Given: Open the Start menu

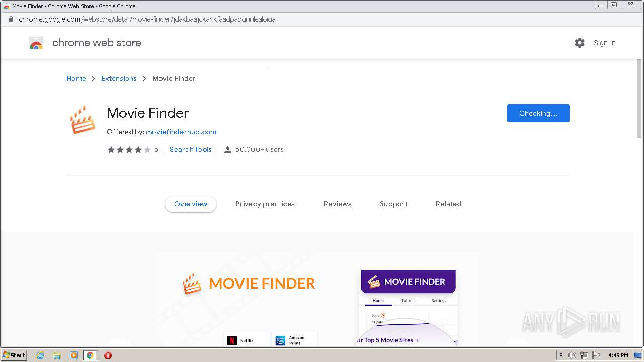Looking at the screenshot, I should click(x=14, y=355).
